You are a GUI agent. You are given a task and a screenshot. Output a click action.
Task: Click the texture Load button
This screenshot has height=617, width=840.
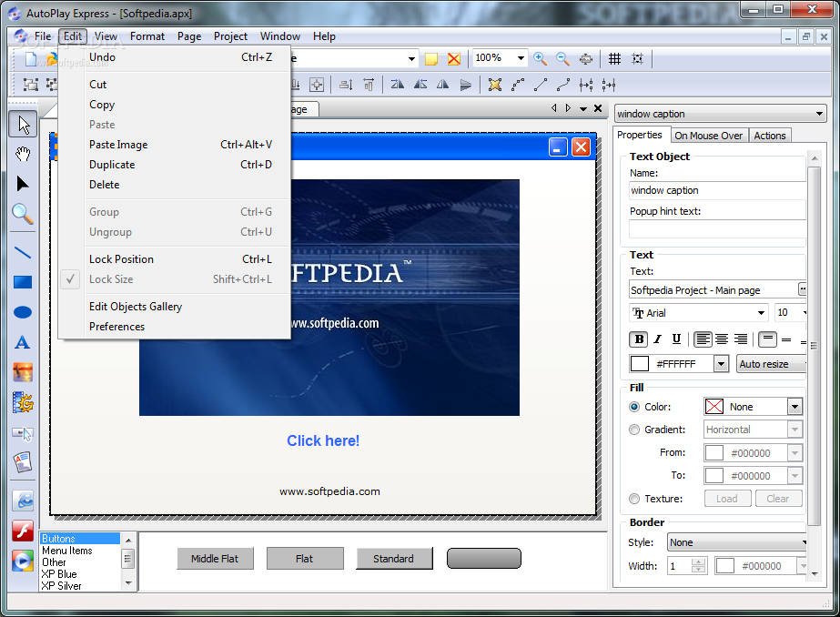click(x=727, y=499)
